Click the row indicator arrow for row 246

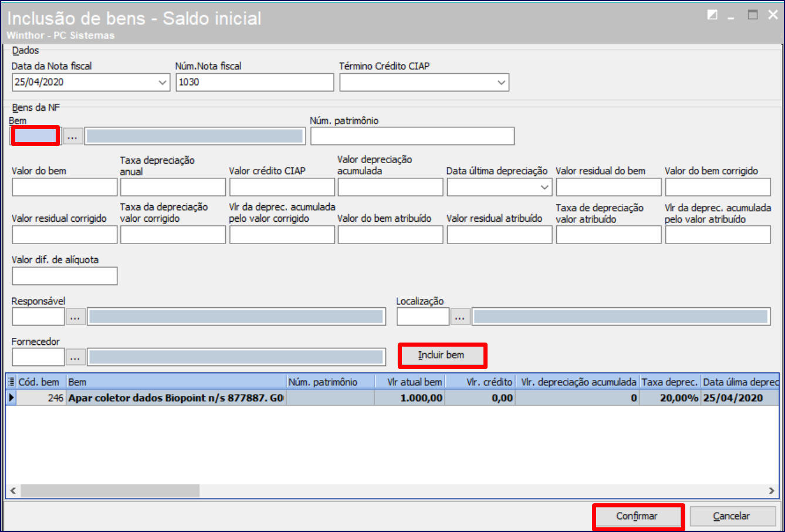tap(11, 398)
